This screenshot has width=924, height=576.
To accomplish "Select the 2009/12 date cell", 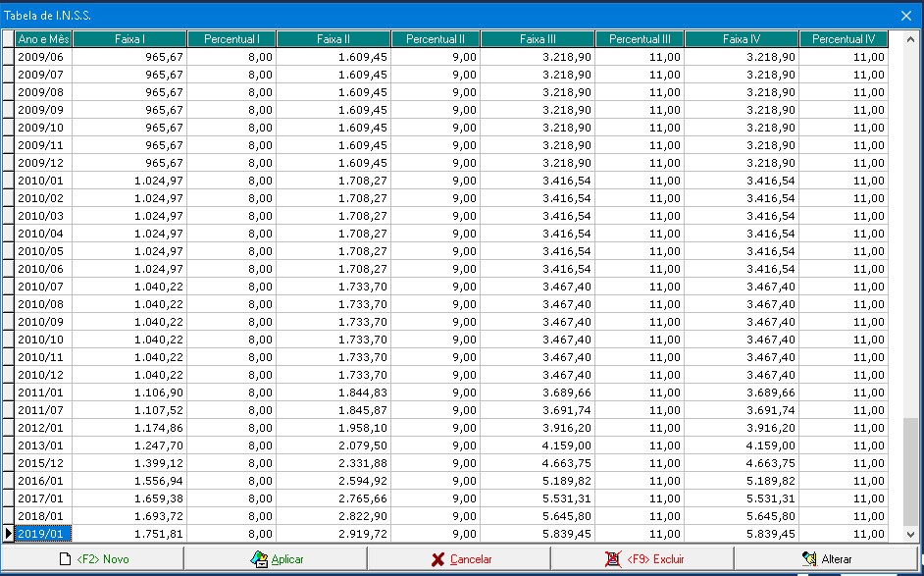I will click(x=43, y=163).
